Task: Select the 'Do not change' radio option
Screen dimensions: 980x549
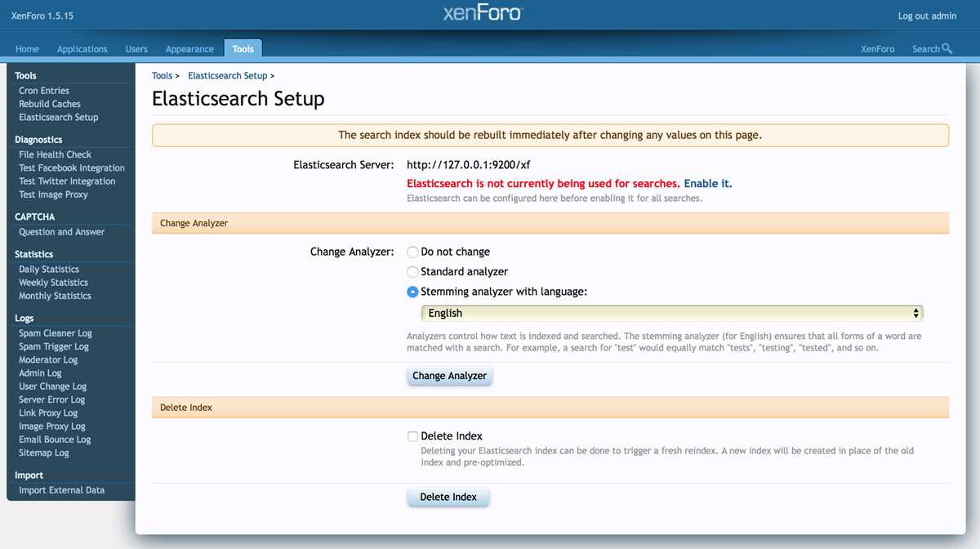Action: (412, 252)
